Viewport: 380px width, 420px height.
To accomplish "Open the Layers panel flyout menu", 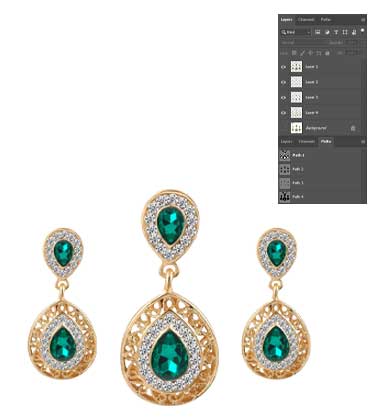I will pos(363,20).
